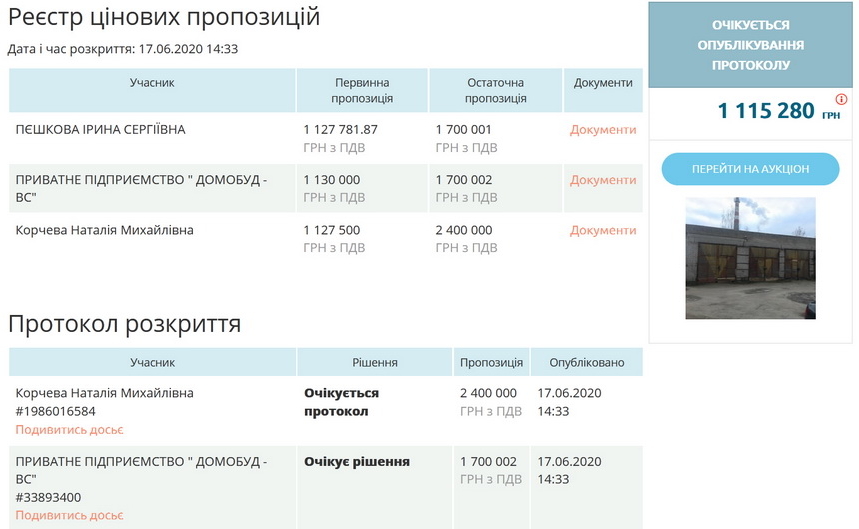This screenshot has width=859, height=529.
Task: Click the Реєстр цінових пропозицій heading
Action: tap(164, 17)
